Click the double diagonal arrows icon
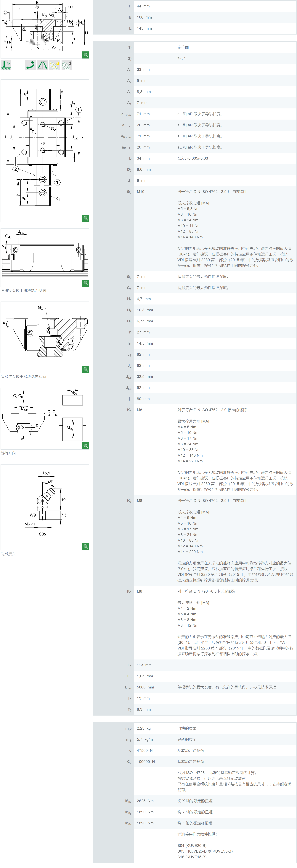Image resolution: width=297 pixels, height=868 pixels. click(x=43, y=65)
